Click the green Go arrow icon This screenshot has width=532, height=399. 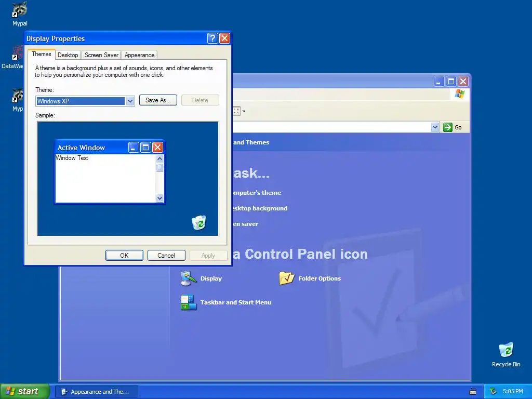tap(447, 127)
